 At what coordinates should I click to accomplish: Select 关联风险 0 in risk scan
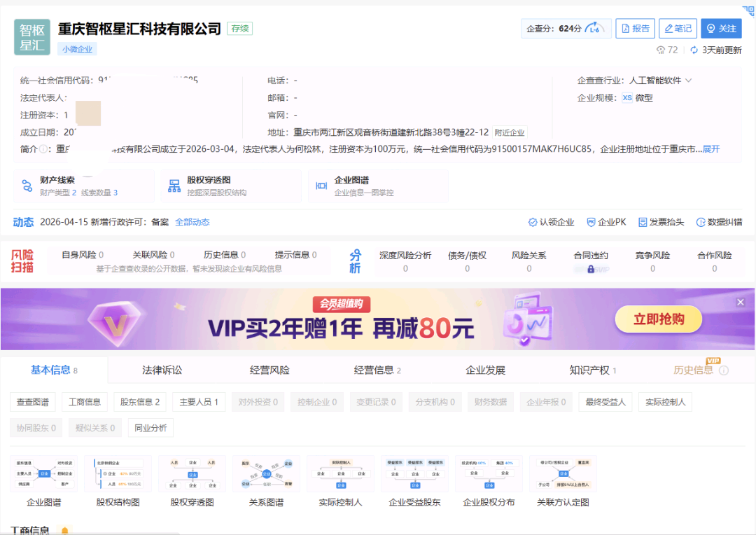(153, 255)
